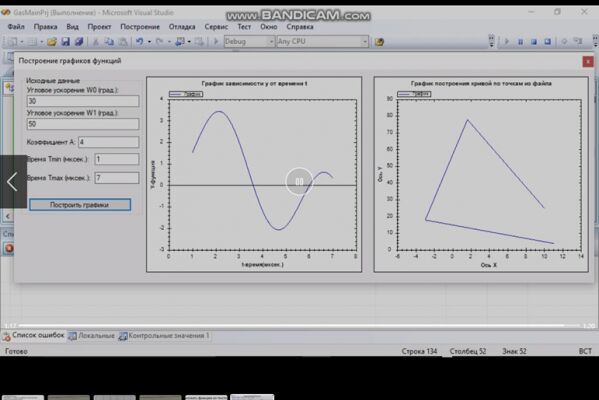Click the Stop Debugging icon
The image size is (599, 400).
pos(534,42)
